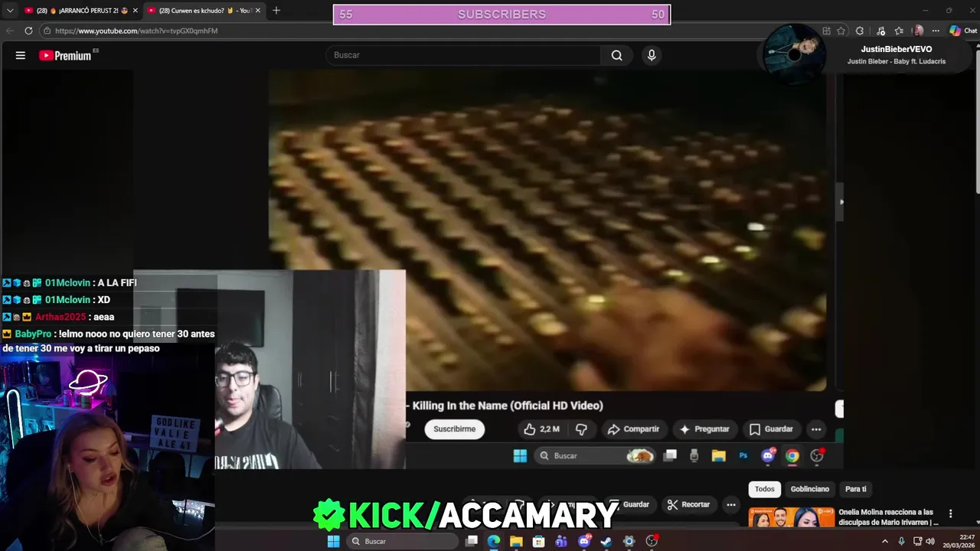
Task: Click Suscribirme button under the video
Action: 455,429
